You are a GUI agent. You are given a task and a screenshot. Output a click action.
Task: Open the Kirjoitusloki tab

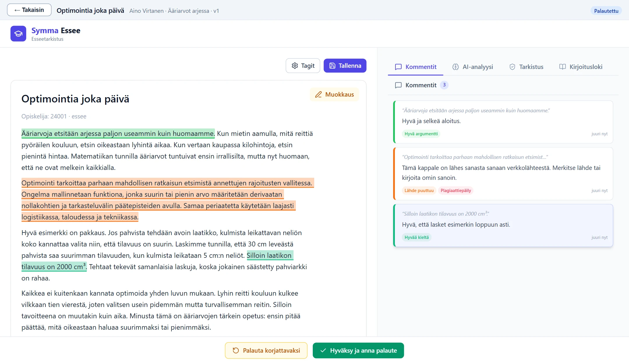click(x=581, y=67)
